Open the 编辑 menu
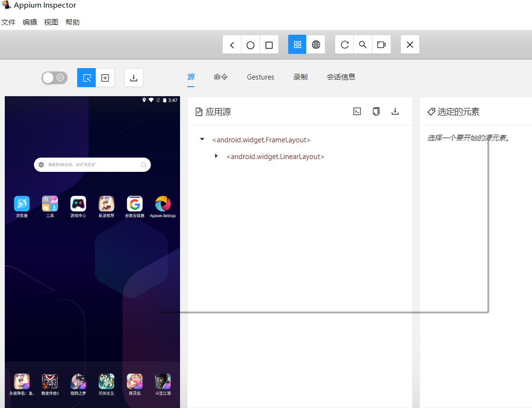 [x=30, y=22]
